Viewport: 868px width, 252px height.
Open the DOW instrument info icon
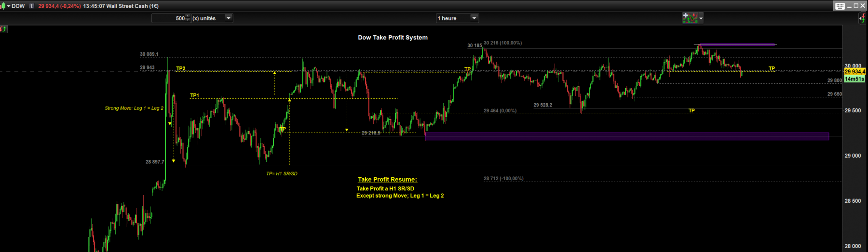pos(32,6)
